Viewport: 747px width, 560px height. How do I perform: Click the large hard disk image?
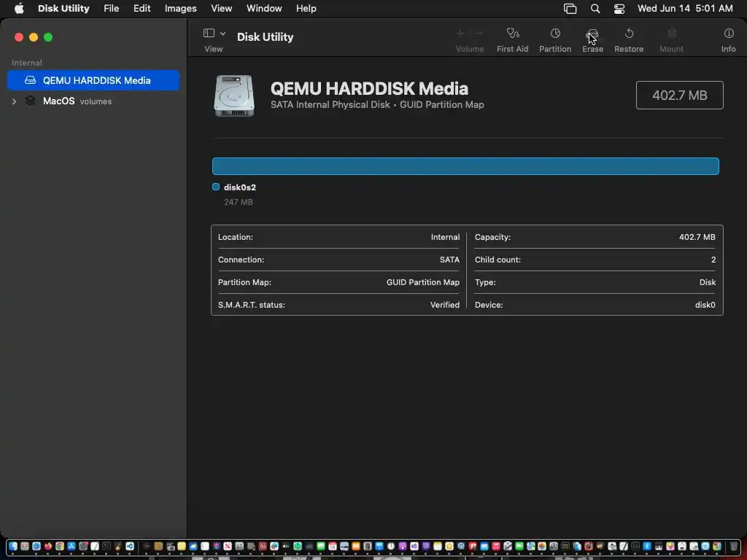coord(234,96)
